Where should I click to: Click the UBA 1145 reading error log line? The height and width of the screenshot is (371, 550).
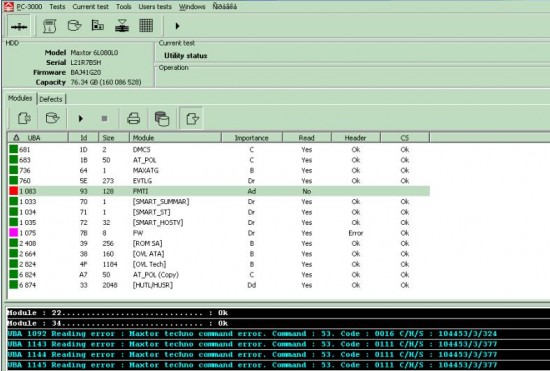[253, 365]
